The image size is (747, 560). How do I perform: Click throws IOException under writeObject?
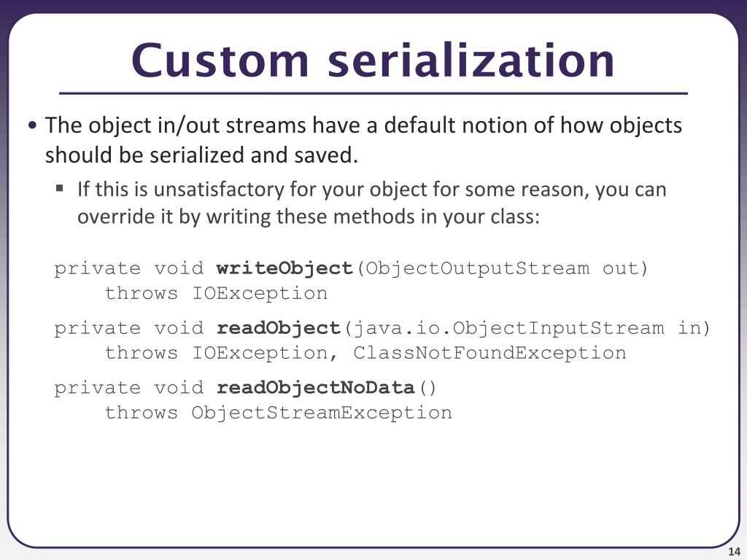(216, 293)
